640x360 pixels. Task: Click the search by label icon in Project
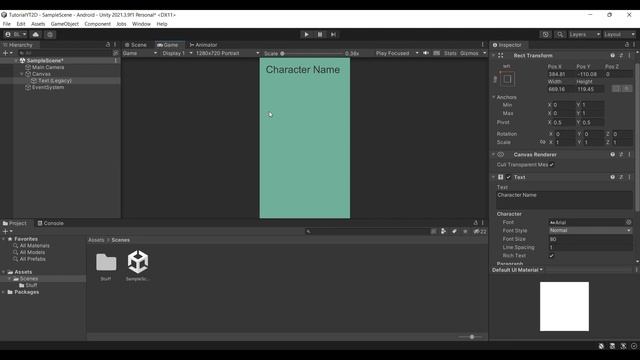point(454,231)
